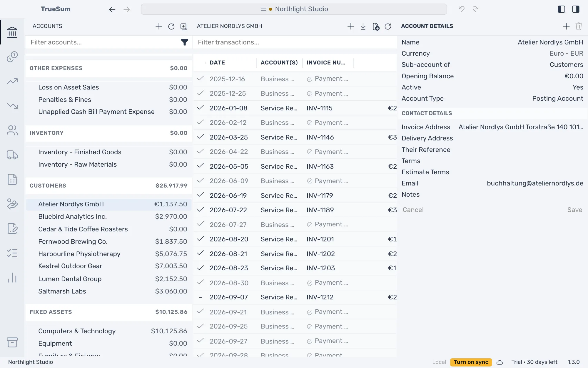Image resolution: width=588 pixels, height=368 pixels.
Task: Click the accounts filter funnel icon
Action: click(184, 42)
